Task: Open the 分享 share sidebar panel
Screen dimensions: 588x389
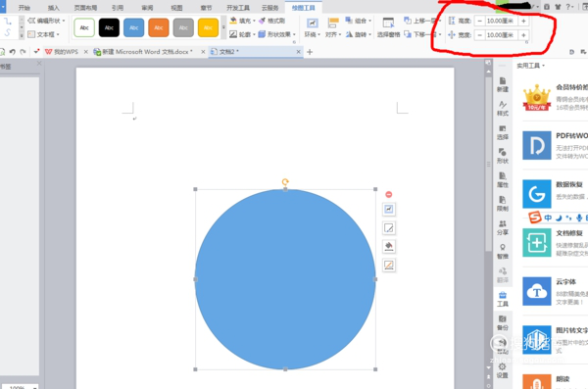Action: point(503,227)
